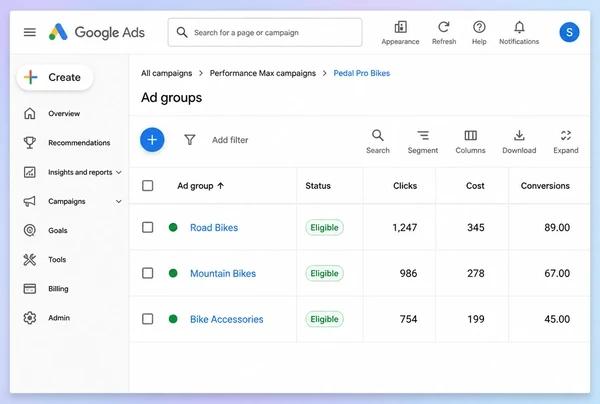This screenshot has width=600, height=404.
Task: Click the Tools wrench icon
Action: coord(30,260)
